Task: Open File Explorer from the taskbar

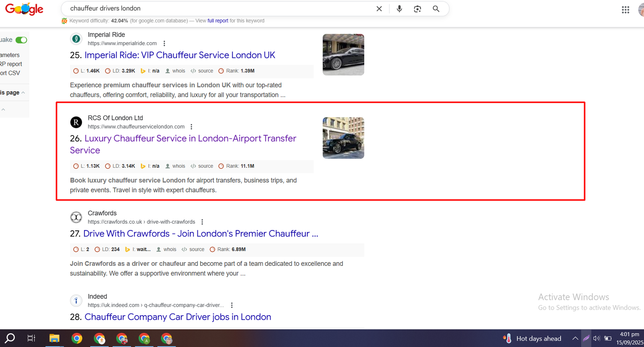Action: 54,338
